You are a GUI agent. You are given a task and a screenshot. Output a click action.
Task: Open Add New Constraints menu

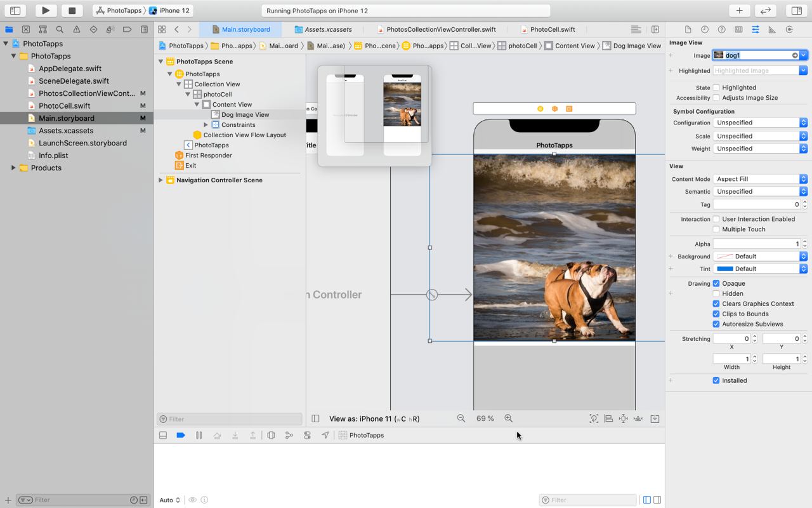[624, 418]
